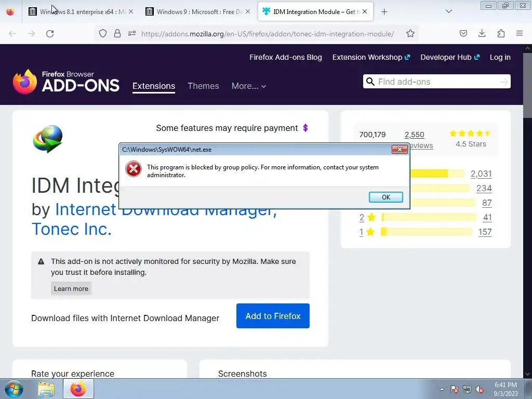
Task: Open Extension Workshop link
Action: pos(371,57)
